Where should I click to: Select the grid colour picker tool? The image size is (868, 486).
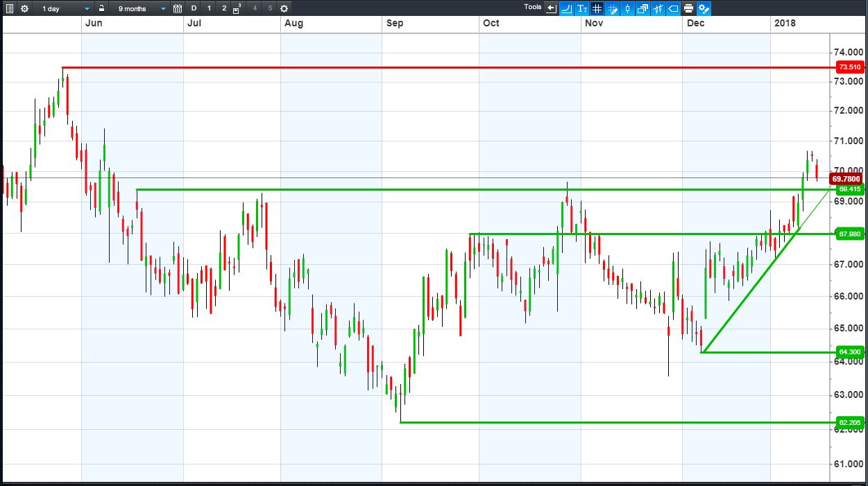[x=612, y=8]
